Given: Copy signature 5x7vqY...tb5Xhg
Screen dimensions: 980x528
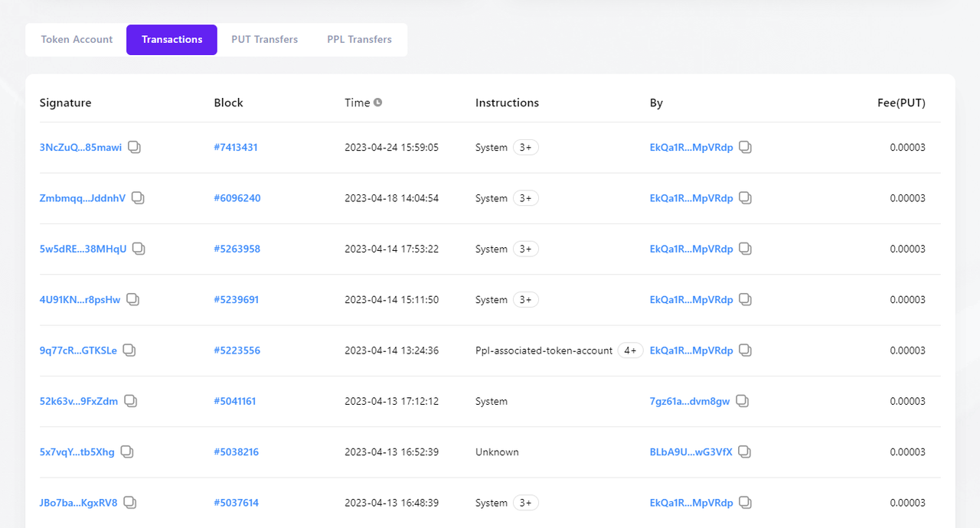Looking at the screenshot, I should click(x=127, y=452).
